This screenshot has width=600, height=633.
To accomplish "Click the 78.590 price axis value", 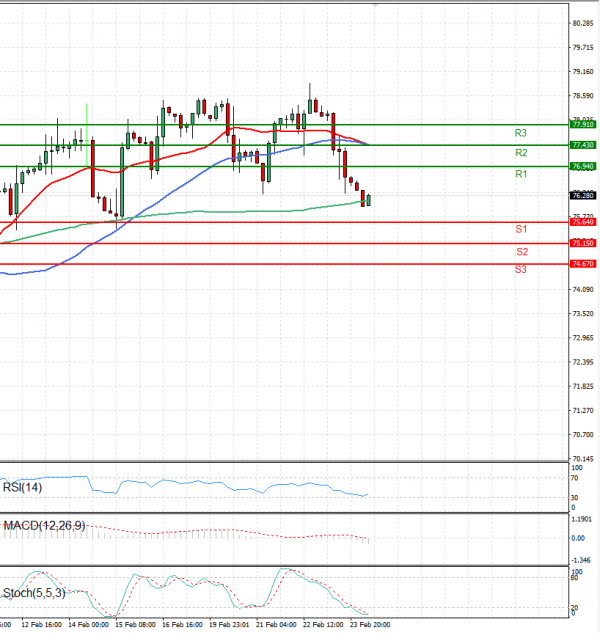I will 583,96.
